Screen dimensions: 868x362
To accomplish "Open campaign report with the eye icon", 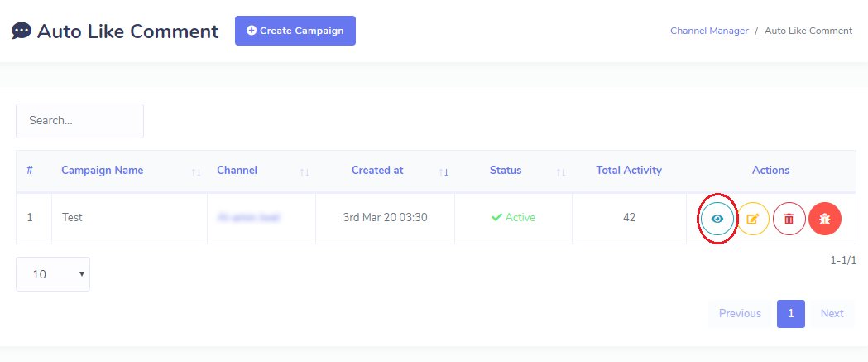I will pos(717,219).
